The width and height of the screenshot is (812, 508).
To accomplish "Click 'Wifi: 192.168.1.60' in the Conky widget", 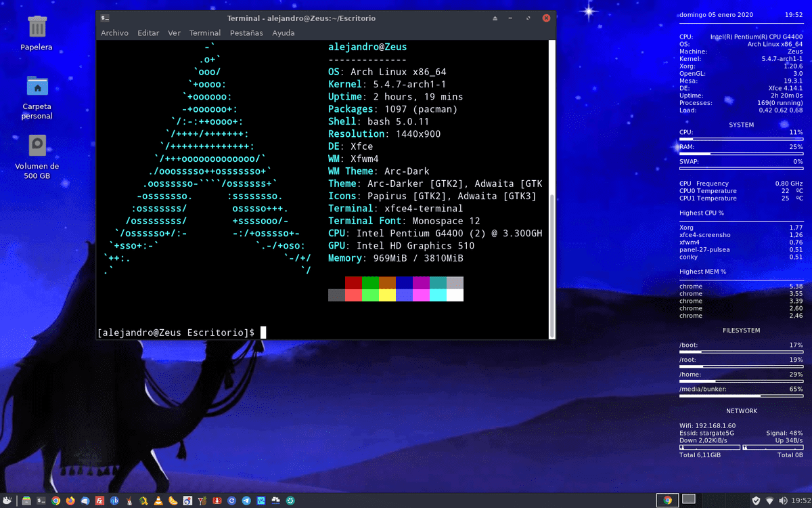I will [x=707, y=425].
